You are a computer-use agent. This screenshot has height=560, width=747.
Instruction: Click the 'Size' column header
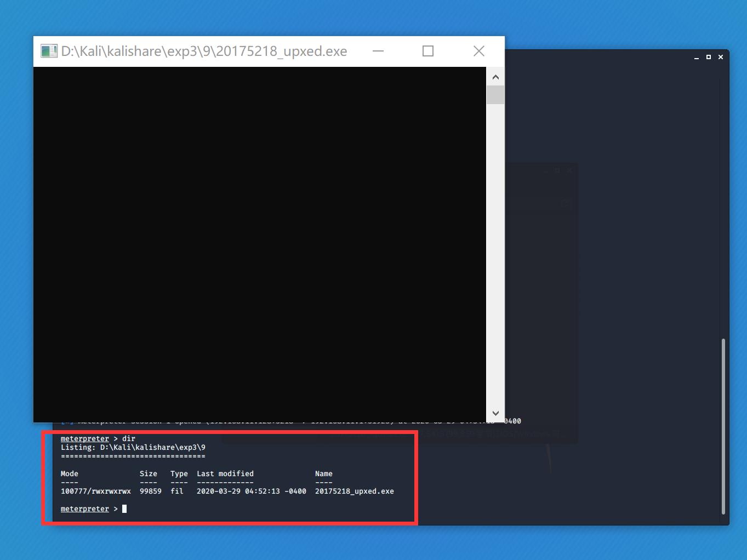point(149,474)
